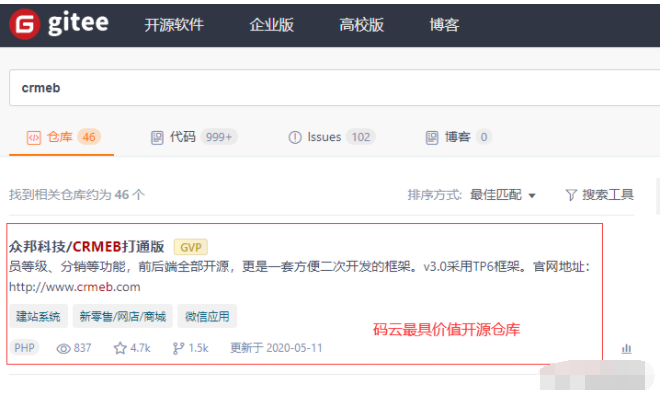Click the Issues tab circle icon
This screenshot has width=666, height=404.
pos(295,137)
